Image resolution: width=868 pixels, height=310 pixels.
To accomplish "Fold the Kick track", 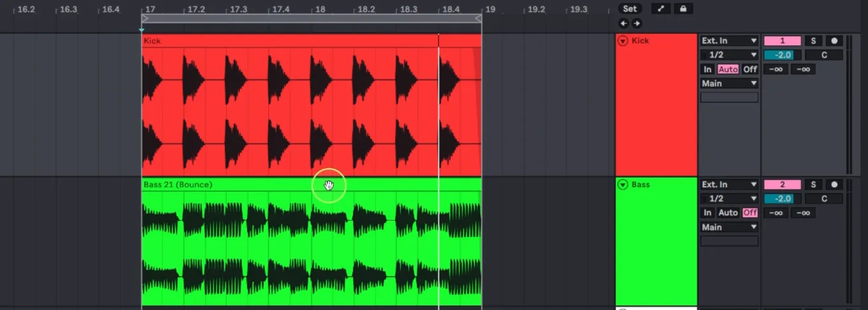I will pyautogui.click(x=623, y=41).
